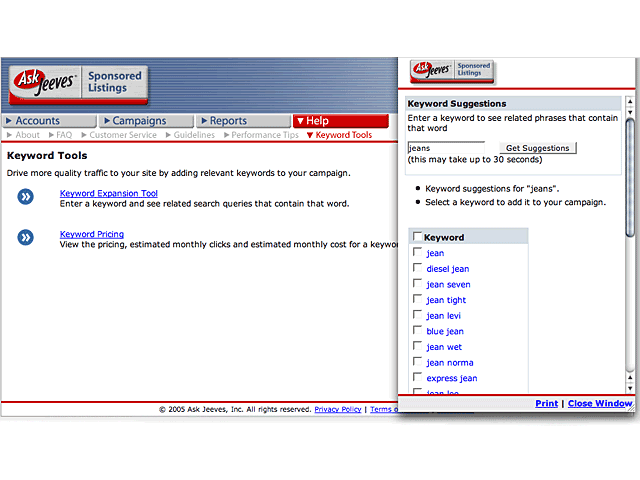Image resolution: width=640 pixels, height=480 pixels.
Task: Click the popup scrollbar top up arrow
Action: pyautogui.click(x=630, y=100)
